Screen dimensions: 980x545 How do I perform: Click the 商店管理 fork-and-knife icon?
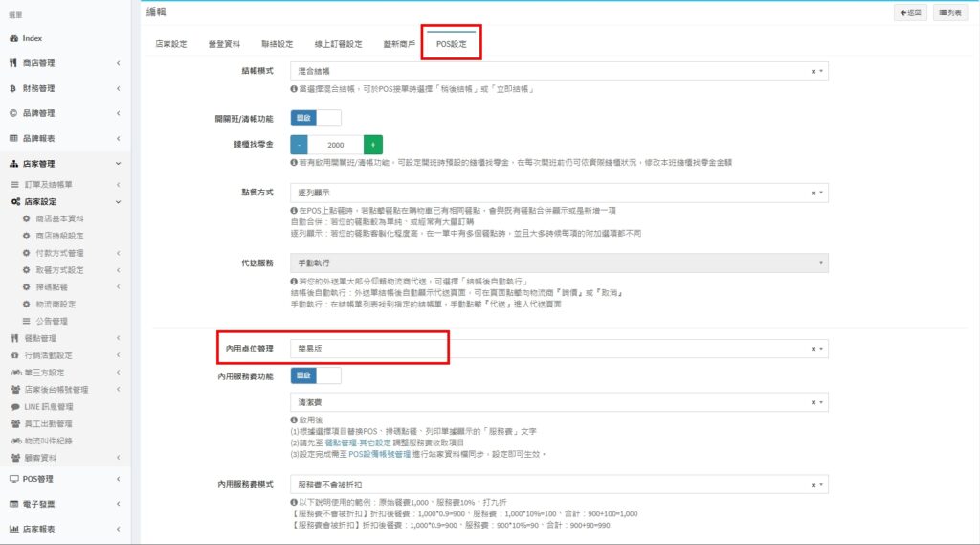(13, 63)
